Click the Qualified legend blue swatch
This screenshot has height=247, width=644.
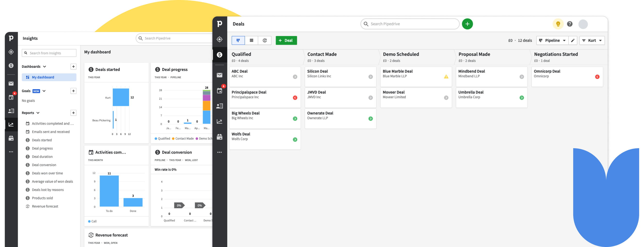point(156,139)
